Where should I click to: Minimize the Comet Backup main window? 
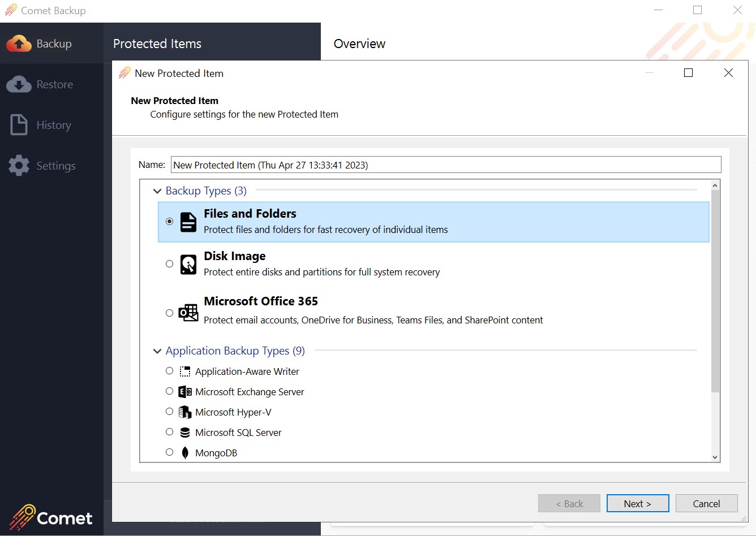[658, 10]
